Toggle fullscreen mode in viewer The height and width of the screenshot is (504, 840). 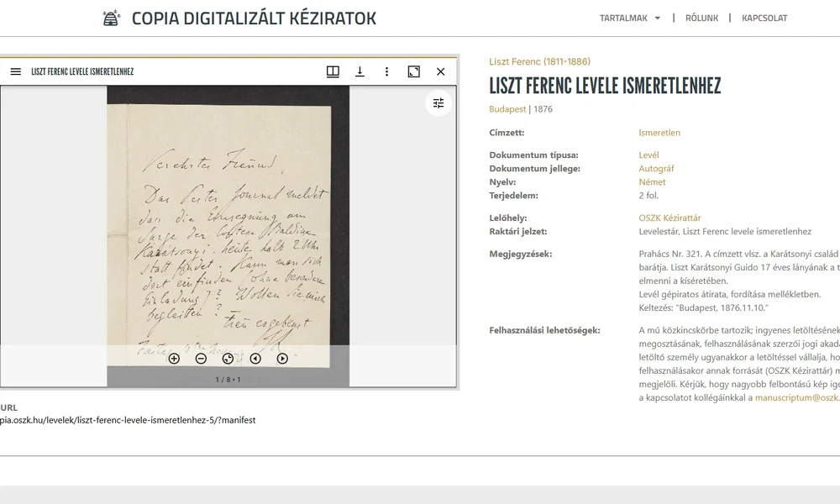point(413,71)
